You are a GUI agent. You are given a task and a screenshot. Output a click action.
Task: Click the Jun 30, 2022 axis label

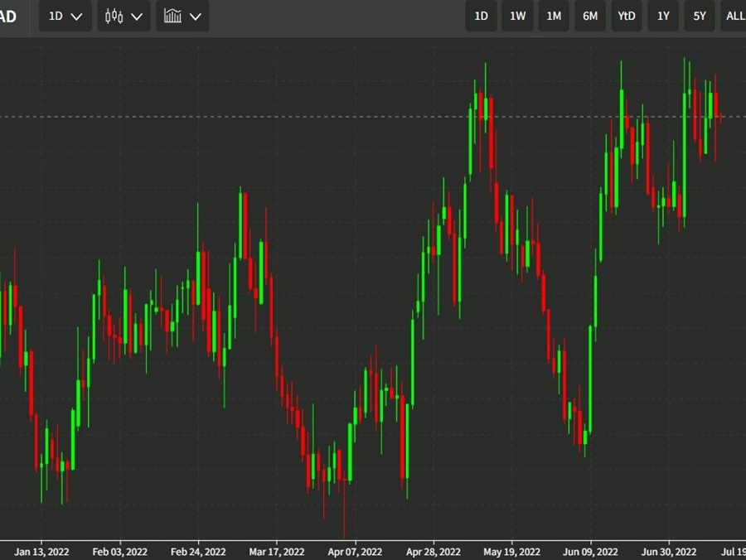pos(668,551)
